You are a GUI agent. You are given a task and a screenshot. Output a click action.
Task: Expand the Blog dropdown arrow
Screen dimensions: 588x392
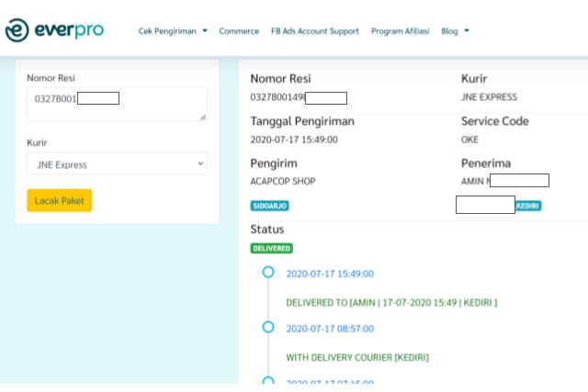467,30
